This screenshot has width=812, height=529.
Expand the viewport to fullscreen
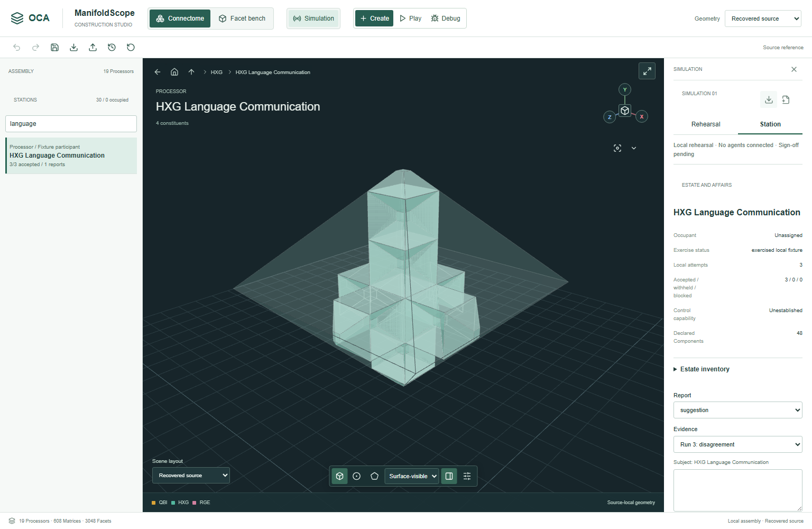click(x=647, y=71)
